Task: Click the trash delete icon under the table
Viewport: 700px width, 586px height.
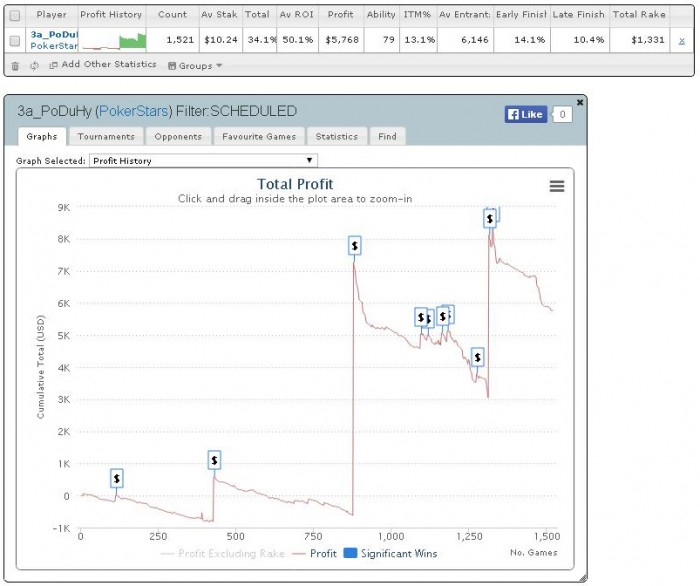Action: [15, 66]
